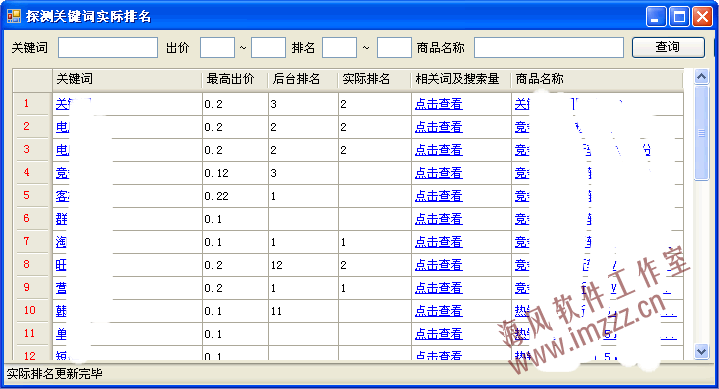719x389 pixels.
Task: Click the scrollbar up arrow
Action: tap(701, 76)
